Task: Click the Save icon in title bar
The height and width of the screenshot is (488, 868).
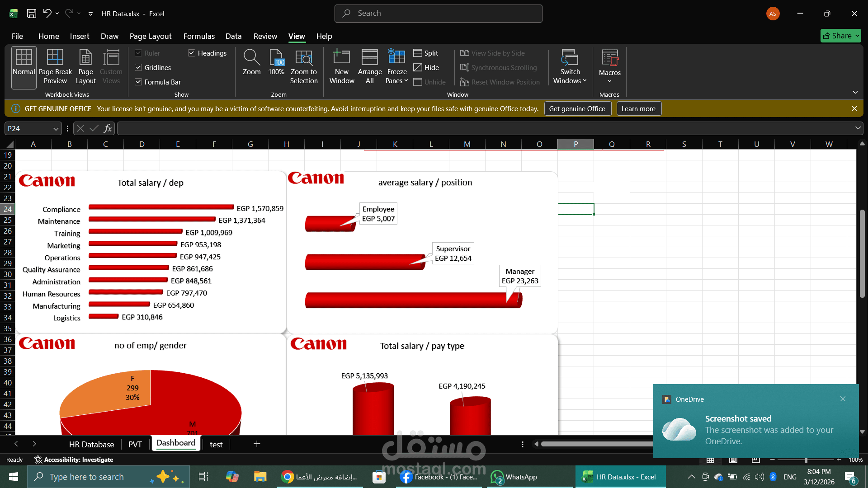Action: (x=32, y=14)
